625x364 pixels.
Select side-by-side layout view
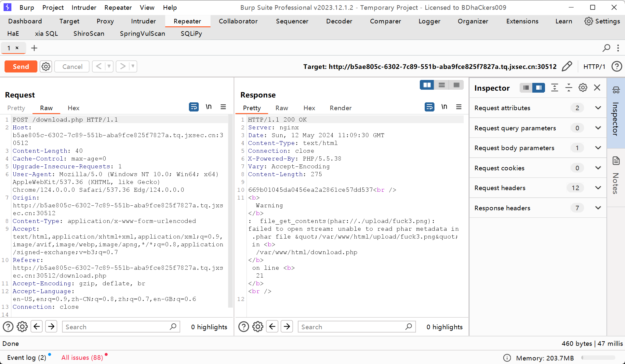click(427, 85)
